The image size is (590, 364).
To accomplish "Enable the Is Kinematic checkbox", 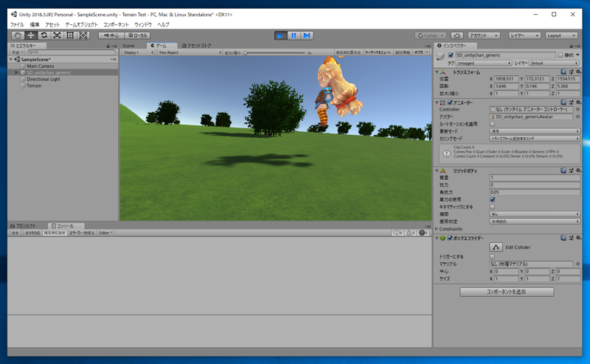I will 492,207.
